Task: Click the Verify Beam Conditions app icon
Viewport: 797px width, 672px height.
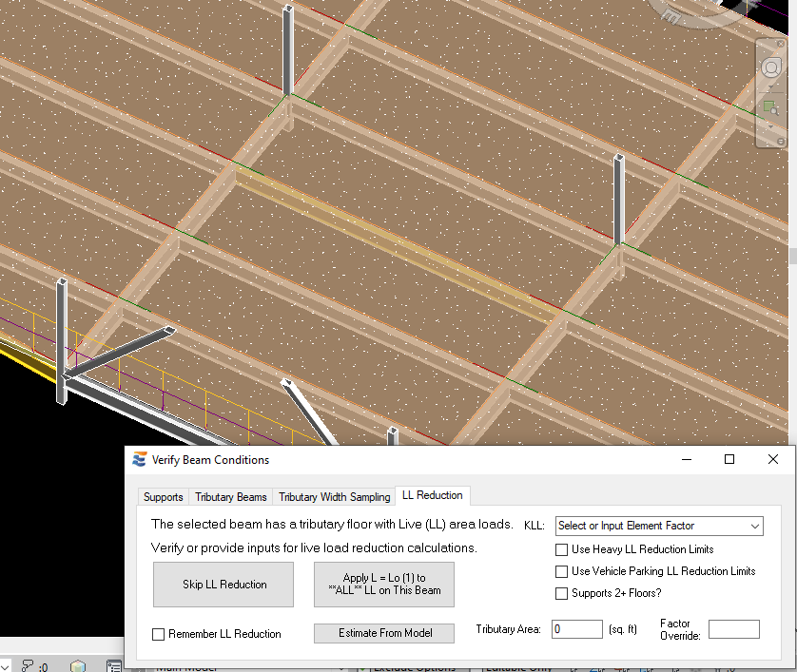Action: pos(139,459)
